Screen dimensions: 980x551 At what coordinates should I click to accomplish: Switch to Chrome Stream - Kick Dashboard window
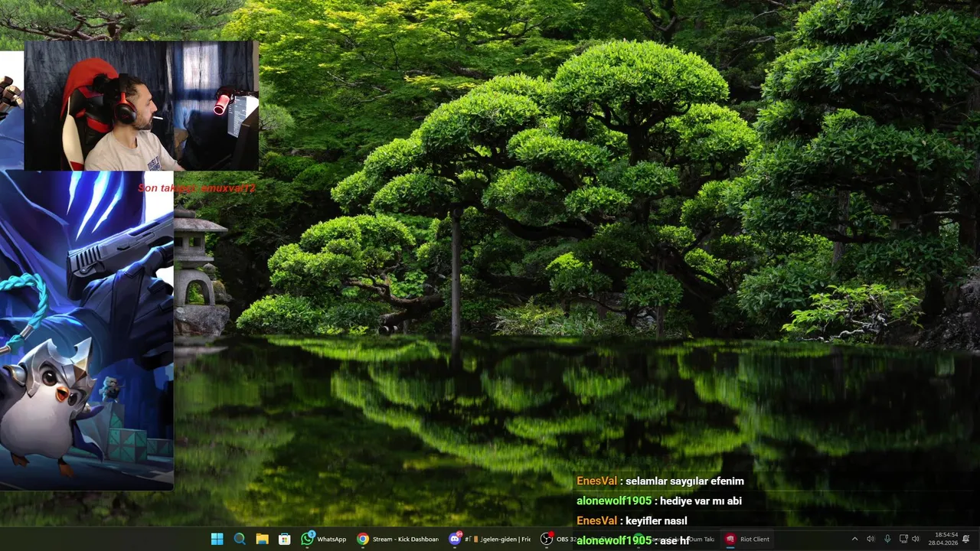click(398, 539)
